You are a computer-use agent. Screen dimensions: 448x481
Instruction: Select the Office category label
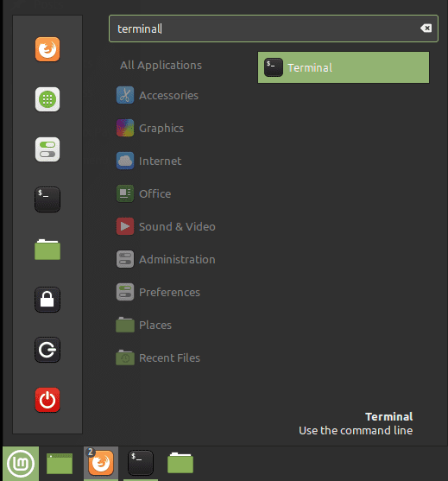coord(155,194)
